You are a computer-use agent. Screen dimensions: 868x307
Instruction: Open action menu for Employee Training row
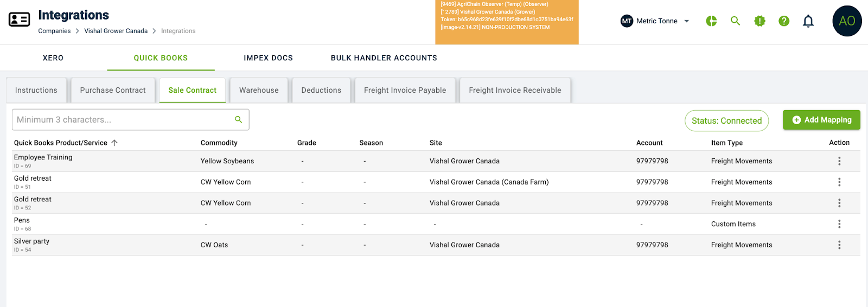coord(839,161)
